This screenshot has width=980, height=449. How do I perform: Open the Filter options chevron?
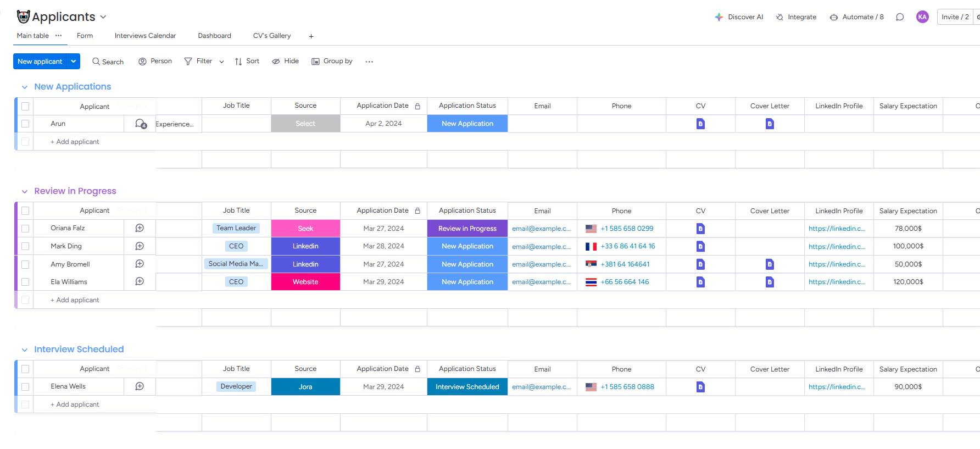(221, 62)
